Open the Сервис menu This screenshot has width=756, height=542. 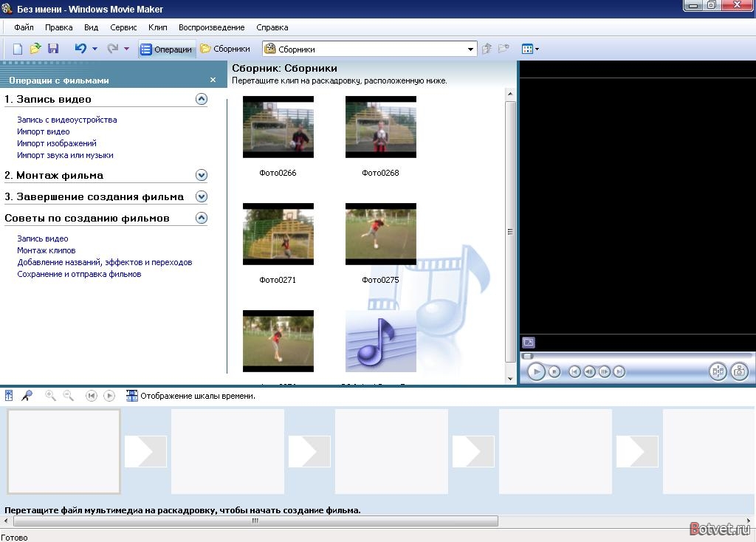(123, 27)
